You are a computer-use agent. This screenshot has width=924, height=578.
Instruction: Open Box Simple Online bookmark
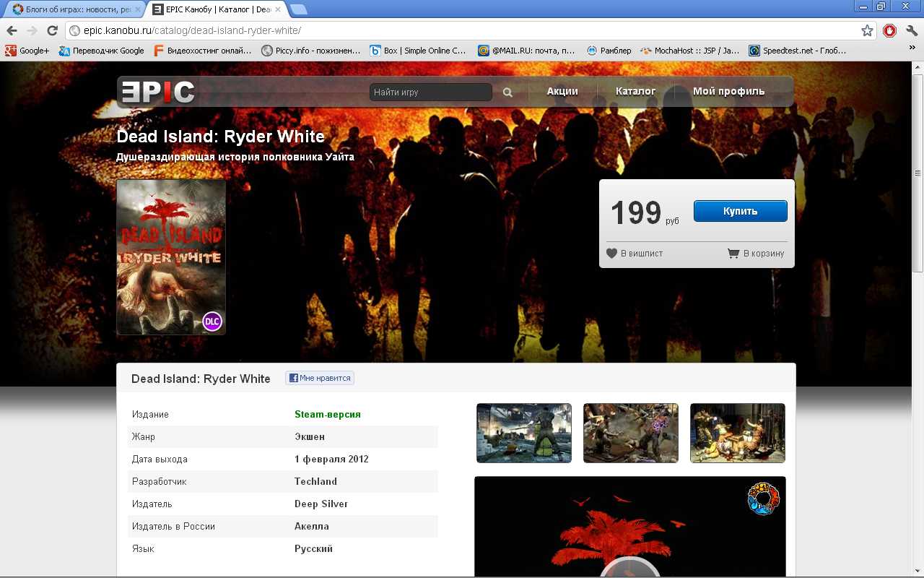419,51
